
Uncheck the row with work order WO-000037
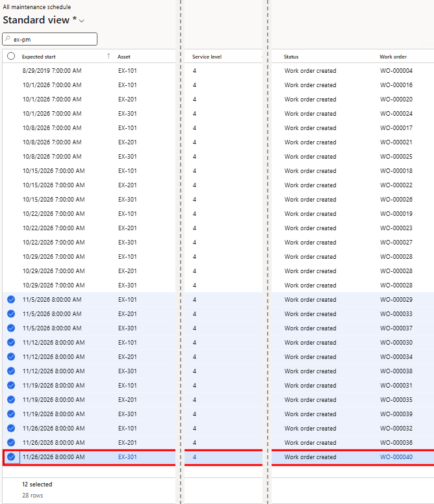(11, 328)
